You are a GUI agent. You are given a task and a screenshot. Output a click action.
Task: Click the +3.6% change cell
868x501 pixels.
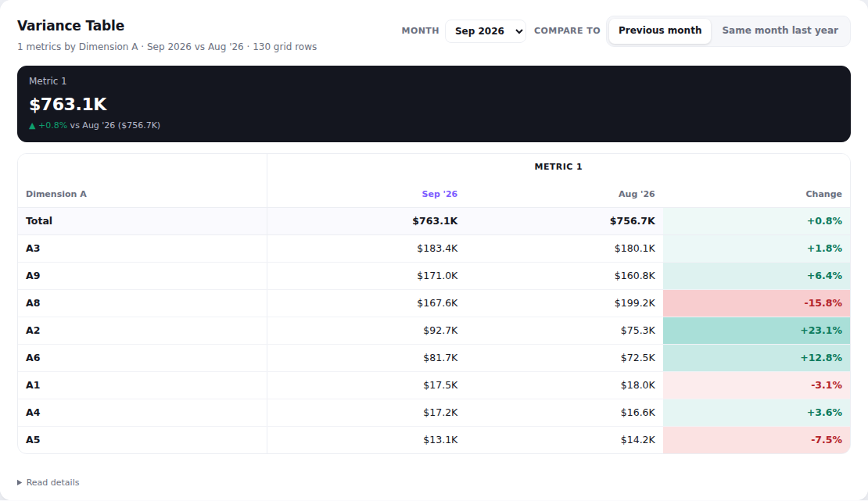click(757, 413)
